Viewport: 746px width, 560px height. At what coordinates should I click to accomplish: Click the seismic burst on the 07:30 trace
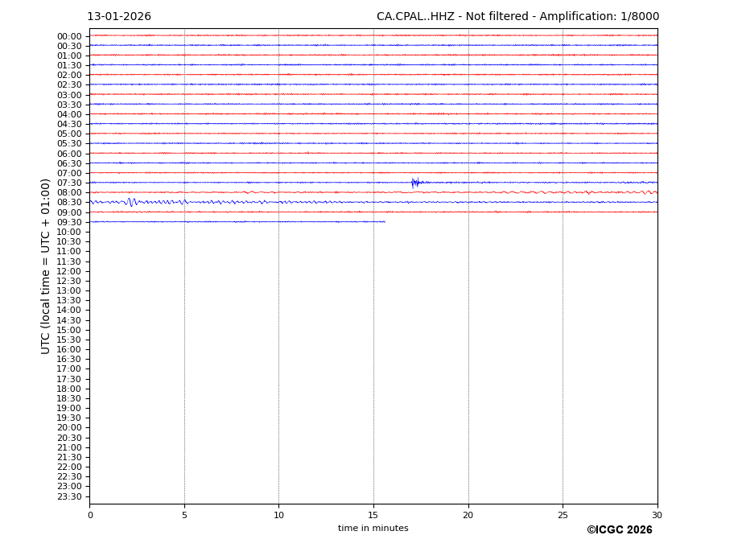[x=415, y=183]
